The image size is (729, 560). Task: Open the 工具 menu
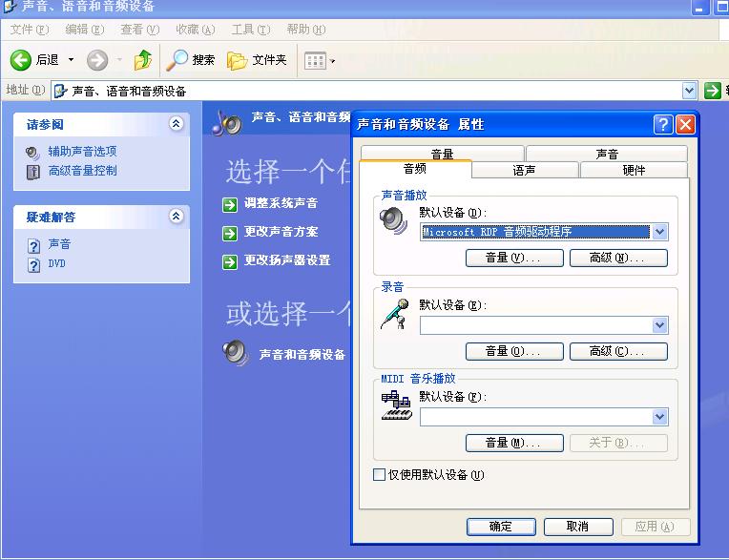coord(251,30)
